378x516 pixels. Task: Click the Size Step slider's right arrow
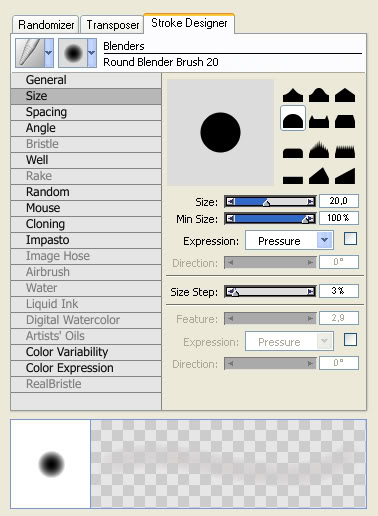[310, 292]
